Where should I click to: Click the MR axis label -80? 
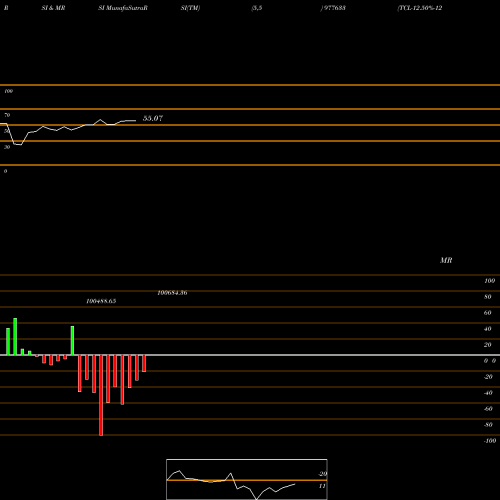pyautogui.click(x=488, y=425)
